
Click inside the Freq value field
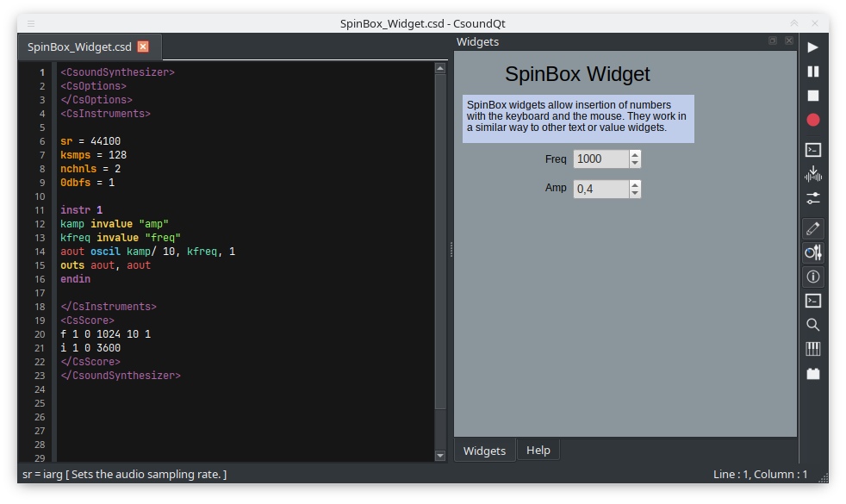tap(601, 159)
